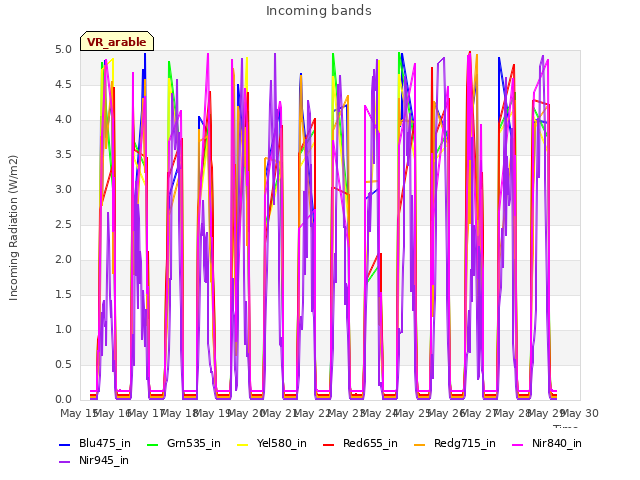
Task: Click the 3.5 y-axis tick label
Action: (63, 155)
